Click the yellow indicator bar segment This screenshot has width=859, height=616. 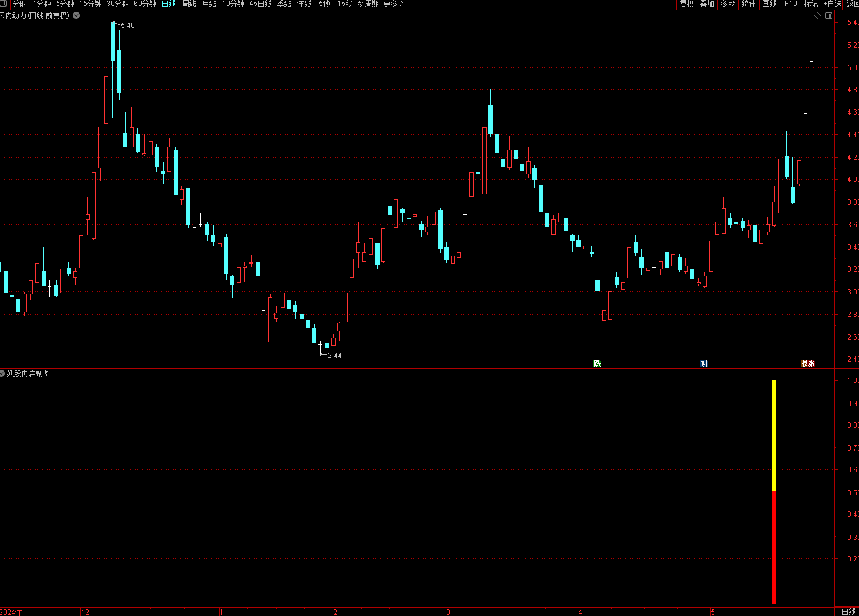774,435
